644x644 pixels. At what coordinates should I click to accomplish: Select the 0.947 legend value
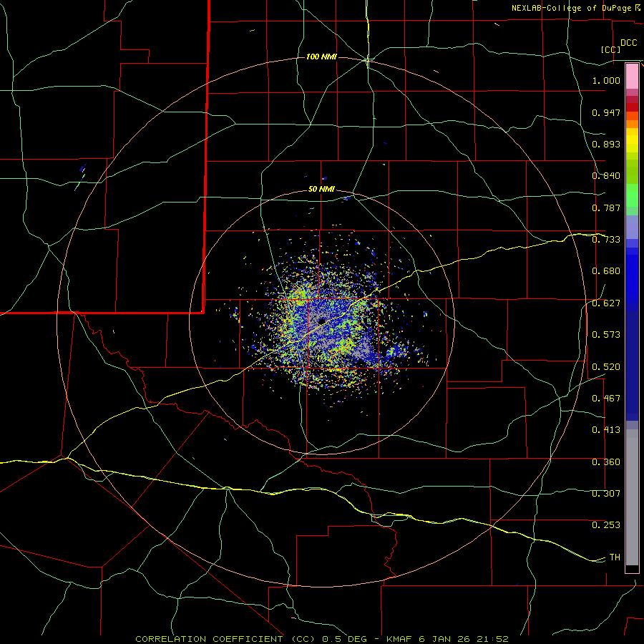click(x=606, y=112)
